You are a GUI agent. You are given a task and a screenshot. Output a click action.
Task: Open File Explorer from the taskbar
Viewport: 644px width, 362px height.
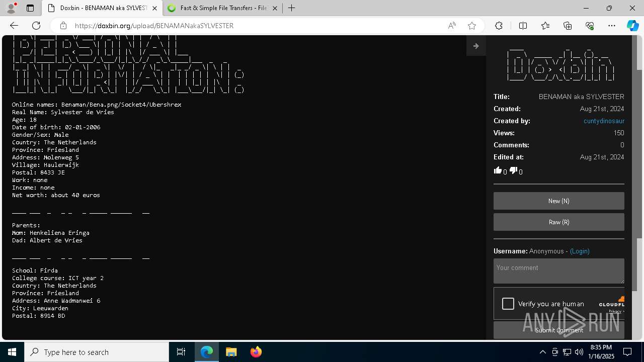(x=231, y=352)
